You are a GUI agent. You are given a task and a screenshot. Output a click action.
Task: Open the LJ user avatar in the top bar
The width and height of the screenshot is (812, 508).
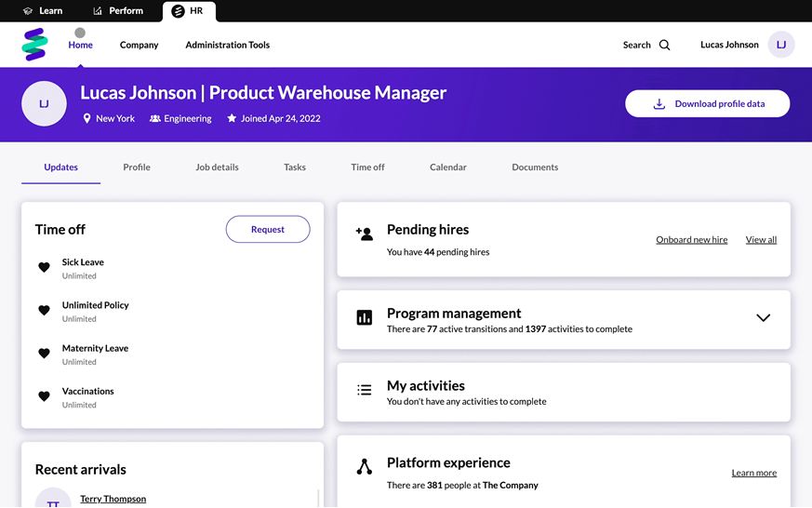(780, 45)
